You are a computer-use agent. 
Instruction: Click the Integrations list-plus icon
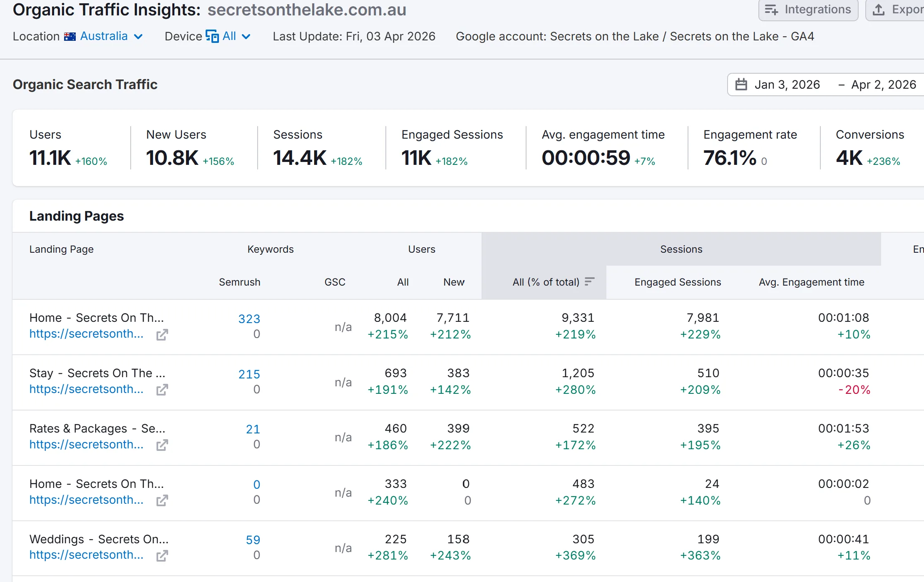(x=771, y=10)
